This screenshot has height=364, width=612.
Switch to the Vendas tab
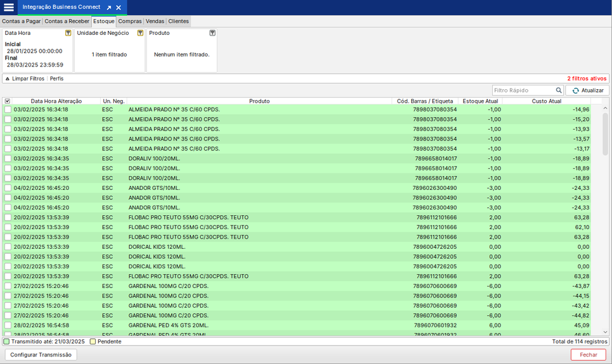tap(155, 22)
